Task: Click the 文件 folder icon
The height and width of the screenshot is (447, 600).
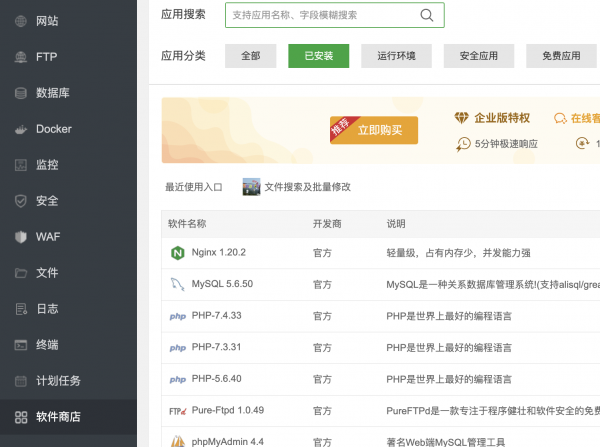Action: click(21, 273)
